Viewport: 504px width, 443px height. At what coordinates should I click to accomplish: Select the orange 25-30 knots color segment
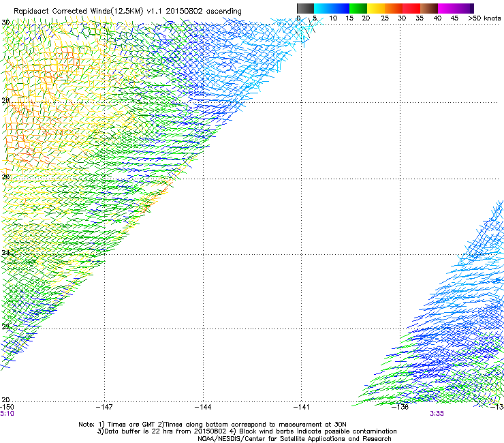tap(394, 8)
